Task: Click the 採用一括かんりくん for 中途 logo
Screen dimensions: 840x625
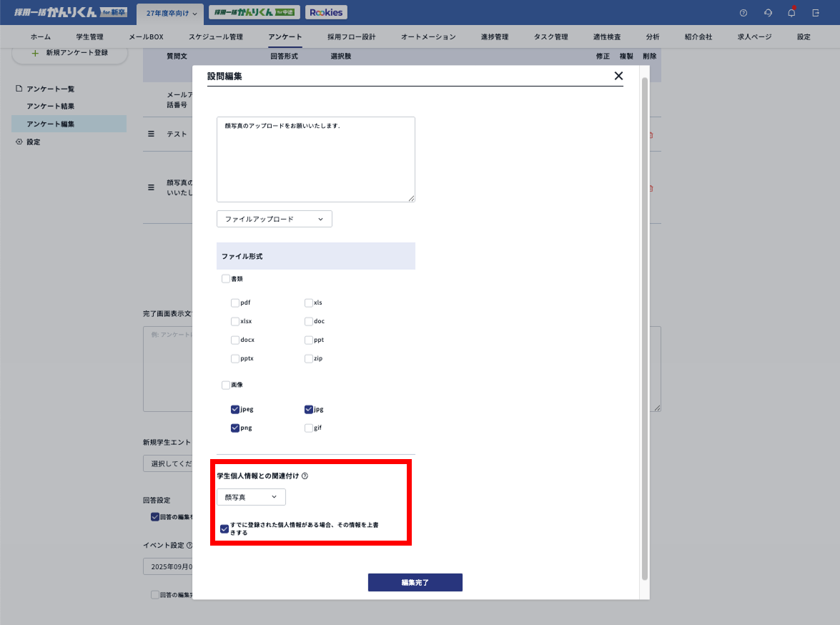Action: click(x=255, y=12)
